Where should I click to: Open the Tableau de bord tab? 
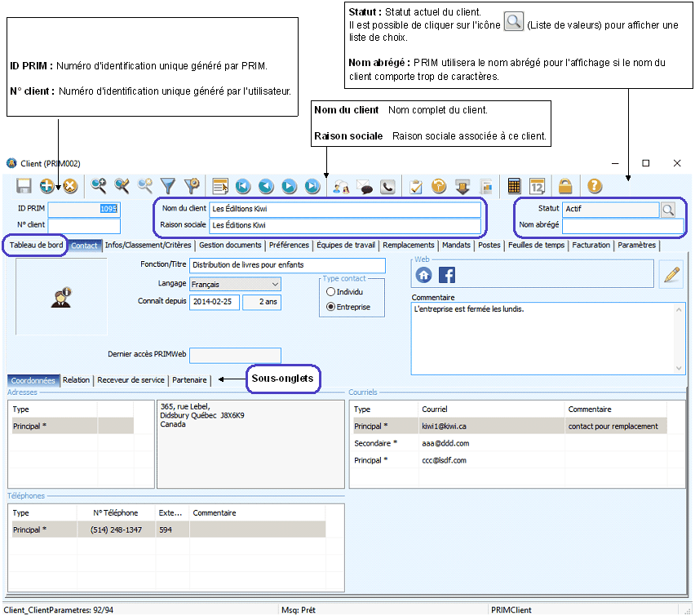coord(36,245)
